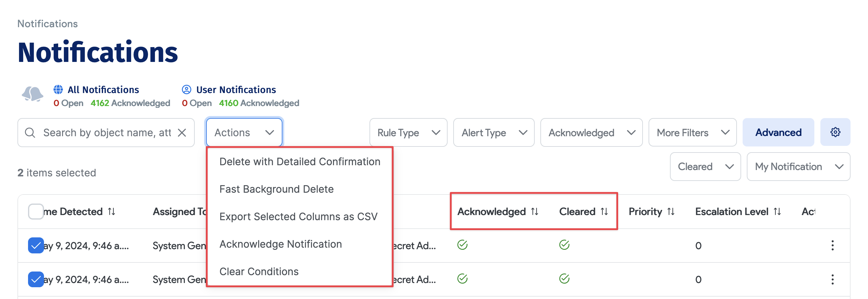
Task: Click the X to clear the search field
Action: point(182,132)
